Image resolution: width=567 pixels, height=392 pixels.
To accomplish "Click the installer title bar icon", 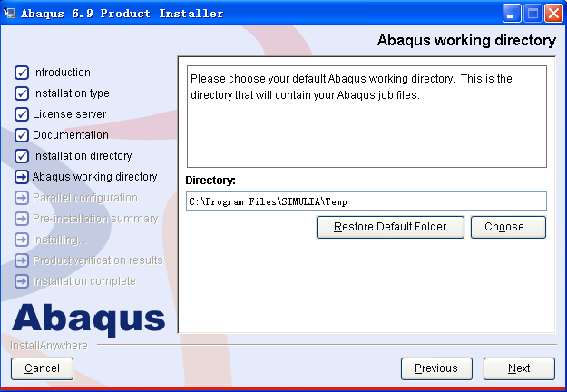I will pos(10,13).
